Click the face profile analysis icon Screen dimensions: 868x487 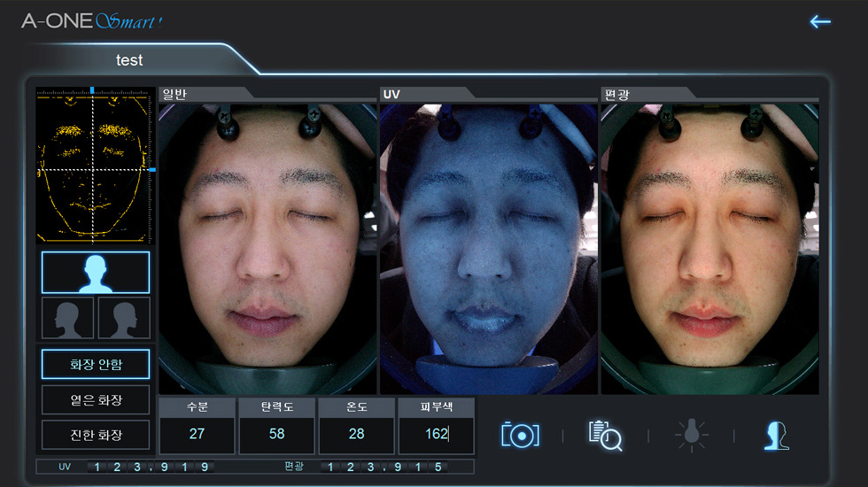pyautogui.click(x=776, y=435)
